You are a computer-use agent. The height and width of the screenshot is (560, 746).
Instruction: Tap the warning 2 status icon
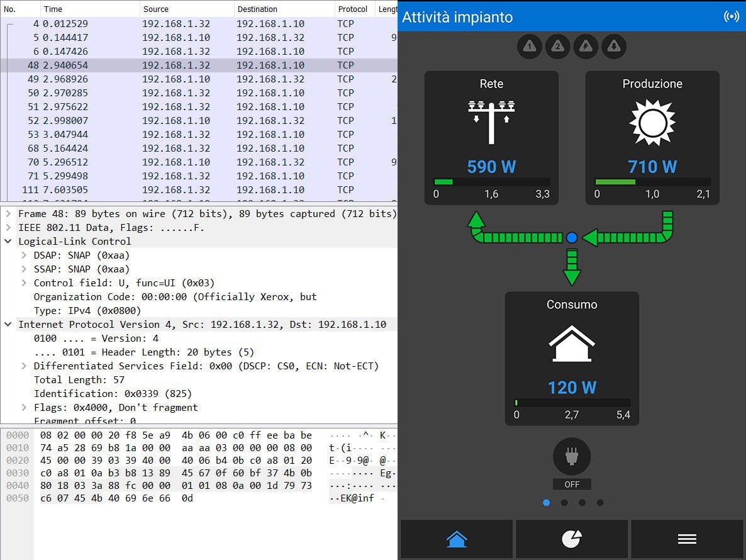click(x=557, y=47)
